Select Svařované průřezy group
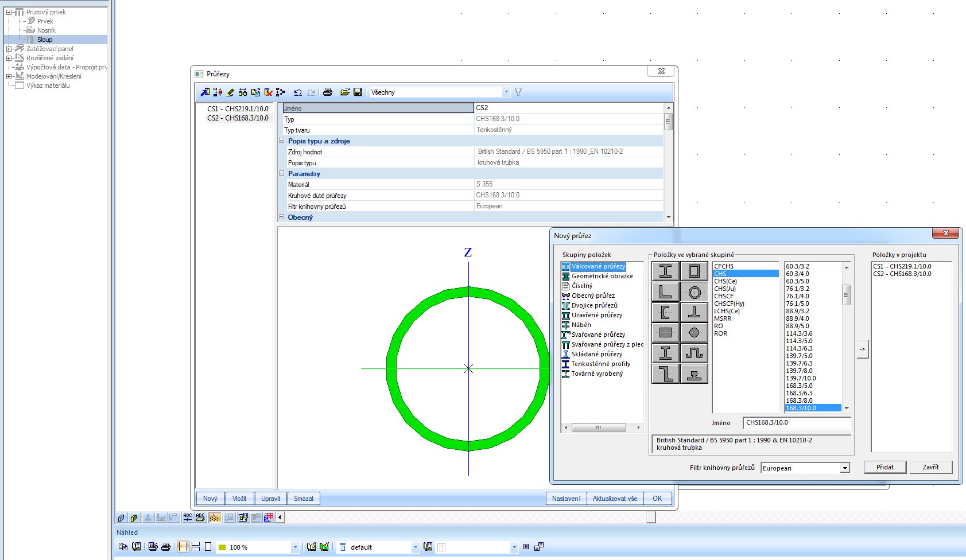Viewport: 966px width, 560px height. coord(598,335)
